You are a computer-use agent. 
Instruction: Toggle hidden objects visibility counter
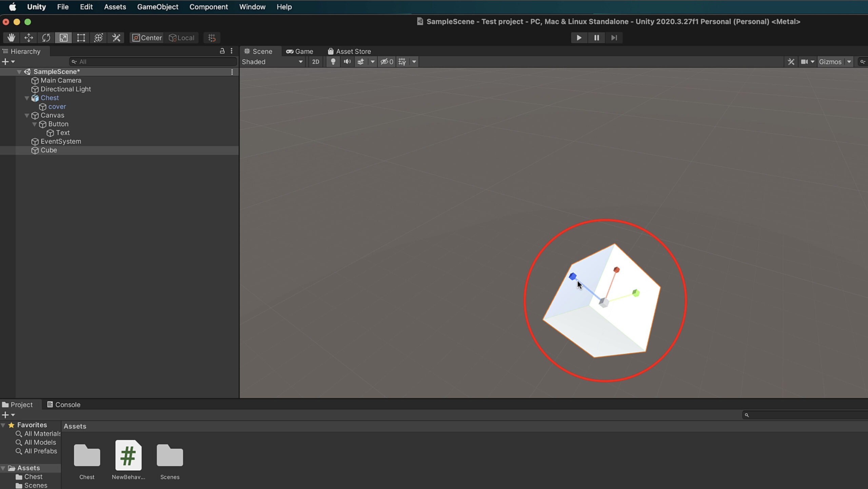tap(387, 62)
